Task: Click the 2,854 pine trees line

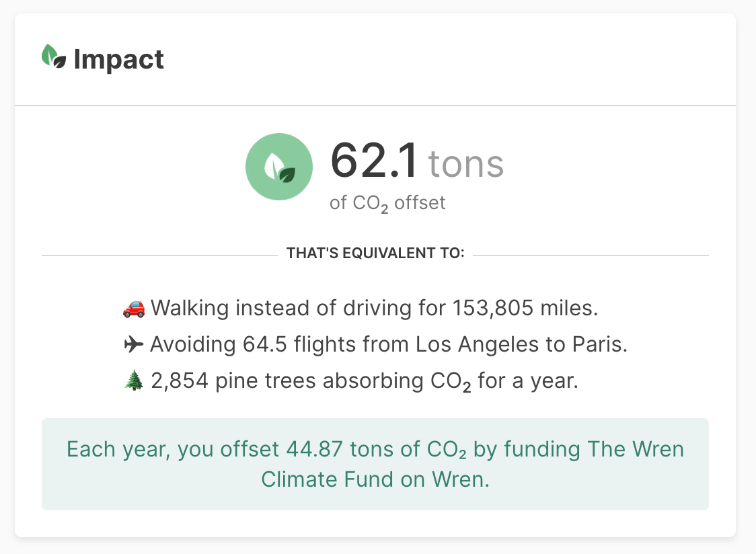Action: point(351,381)
